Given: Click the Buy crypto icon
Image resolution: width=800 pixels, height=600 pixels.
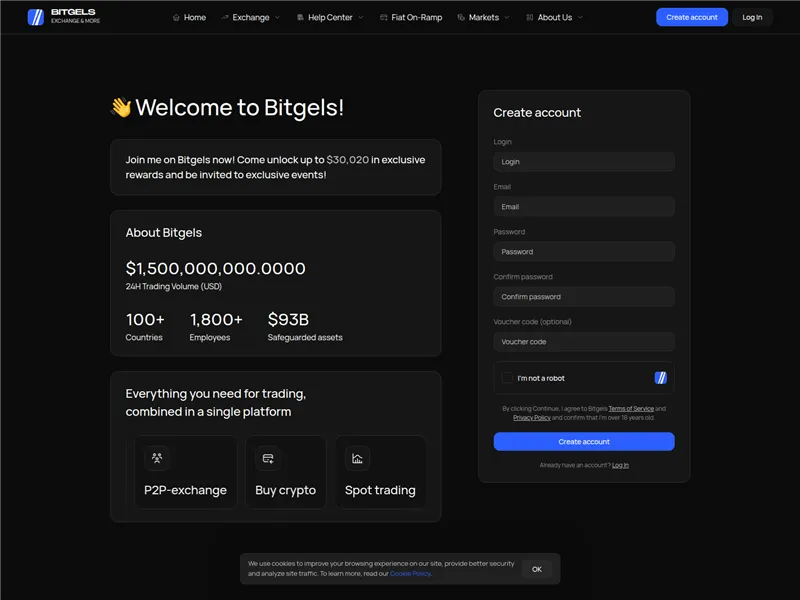Looking at the screenshot, I should point(266,458).
